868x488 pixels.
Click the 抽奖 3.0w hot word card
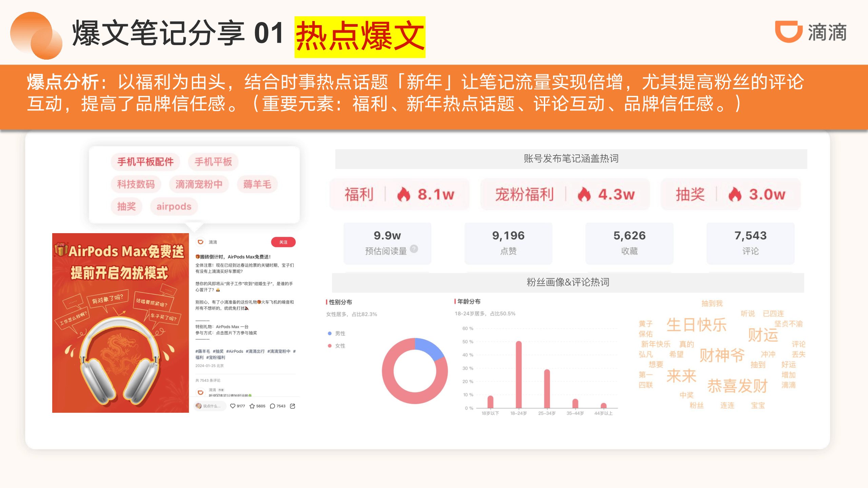(x=731, y=194)
